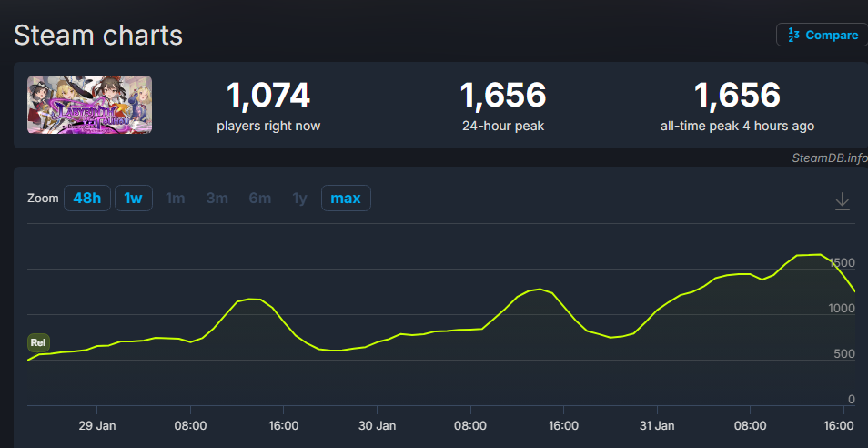
Task: Select the 3m zoom option
Action: tap(217, 199)
